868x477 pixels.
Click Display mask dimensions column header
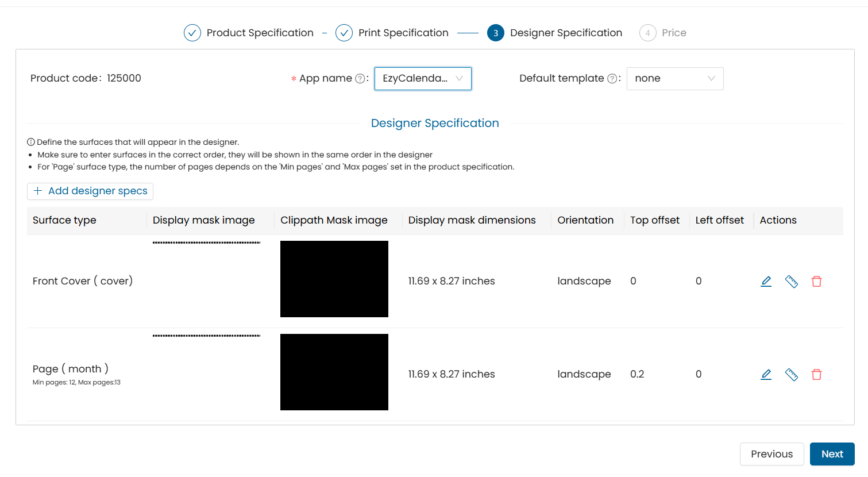click(472, 220)
